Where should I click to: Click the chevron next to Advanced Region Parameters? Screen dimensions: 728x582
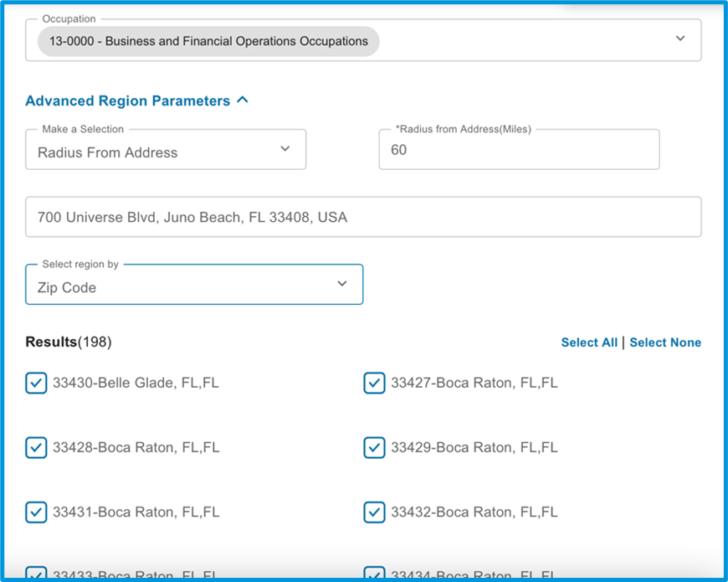[x=243, y=100]
